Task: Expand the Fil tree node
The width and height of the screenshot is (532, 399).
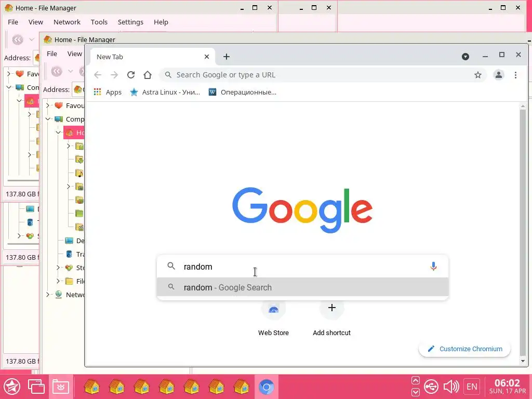Action: pos(58,281)
